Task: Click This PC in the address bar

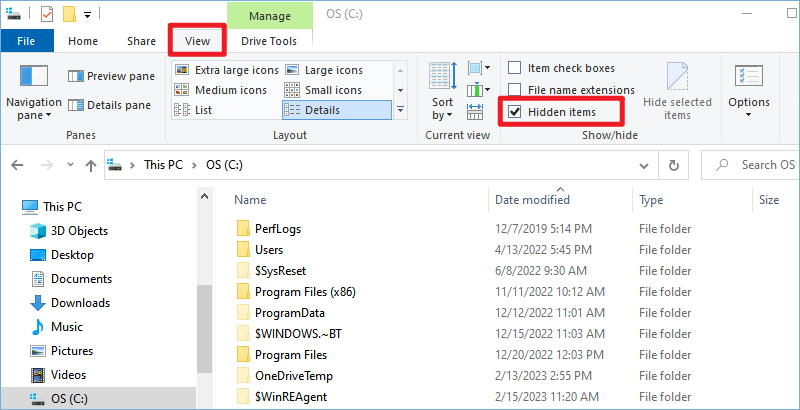Action: click(163, 165)
